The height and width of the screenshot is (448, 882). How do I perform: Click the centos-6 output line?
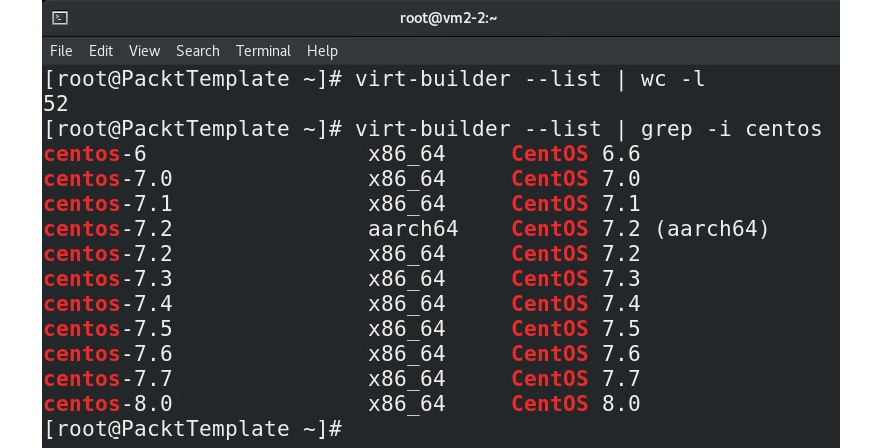pyautogui.click(x=342, y=154)
